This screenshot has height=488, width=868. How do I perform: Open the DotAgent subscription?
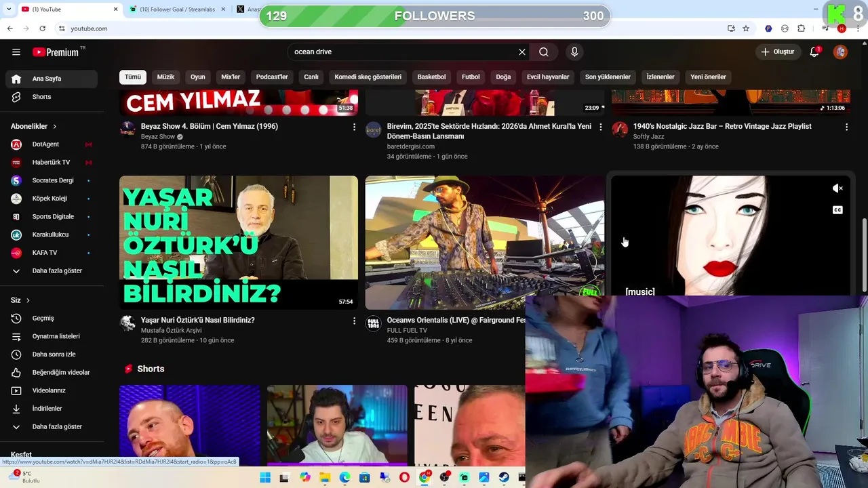point(52,144)
